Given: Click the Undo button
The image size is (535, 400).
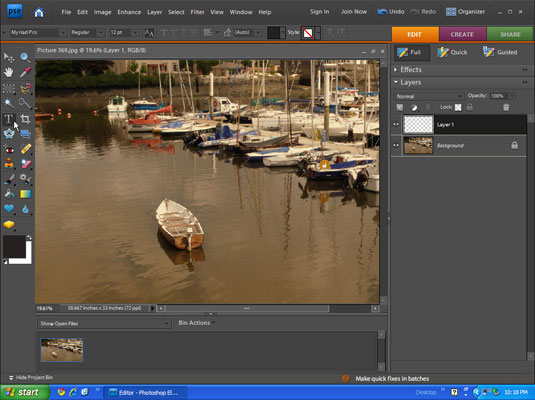Looking at the screenshot, I should (x=391, y=12).
